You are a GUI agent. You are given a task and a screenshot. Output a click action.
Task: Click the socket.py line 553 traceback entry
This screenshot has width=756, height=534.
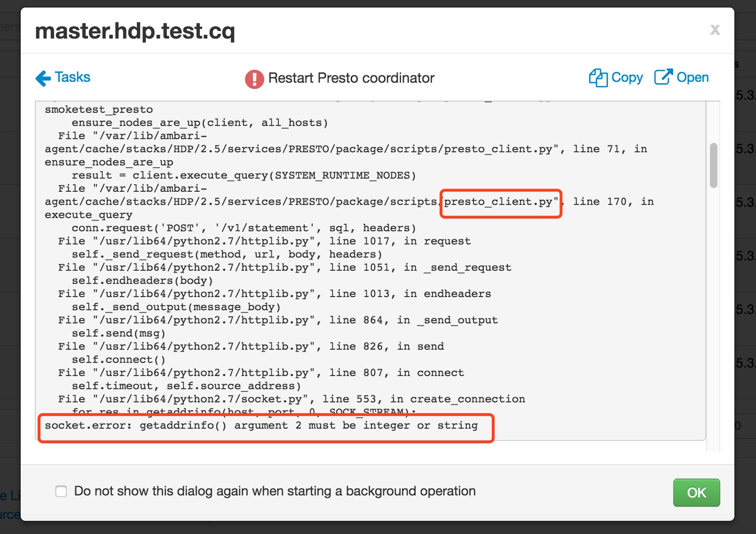tap(291, 399)
